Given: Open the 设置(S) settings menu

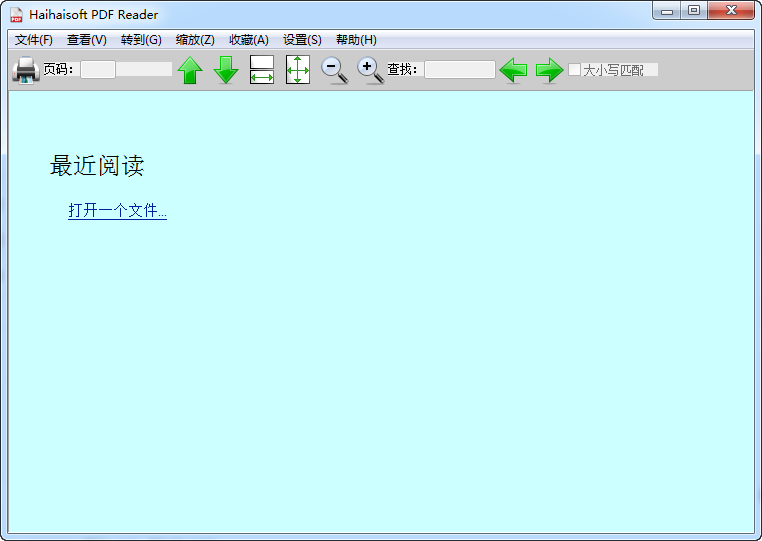Looking at the screenshot, I should click(x=302, y=40).
